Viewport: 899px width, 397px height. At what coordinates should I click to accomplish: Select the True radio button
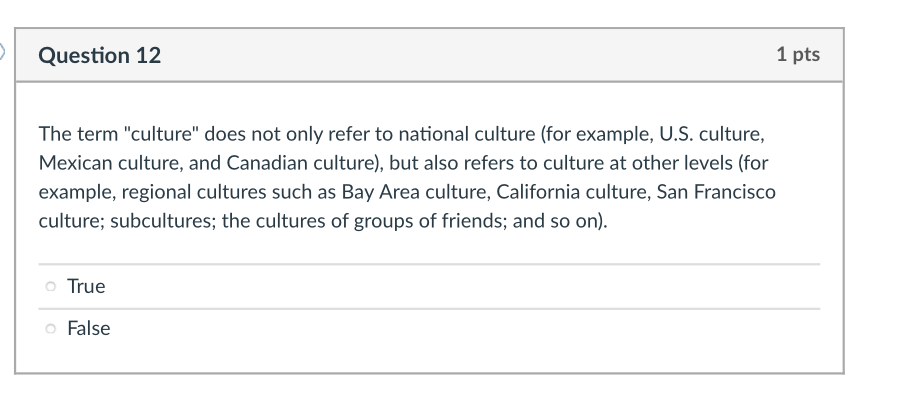(x=50, y=286)
